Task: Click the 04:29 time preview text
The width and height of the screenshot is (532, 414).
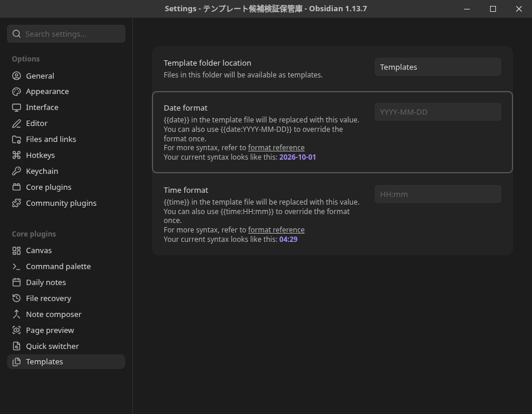Action: 288,240
